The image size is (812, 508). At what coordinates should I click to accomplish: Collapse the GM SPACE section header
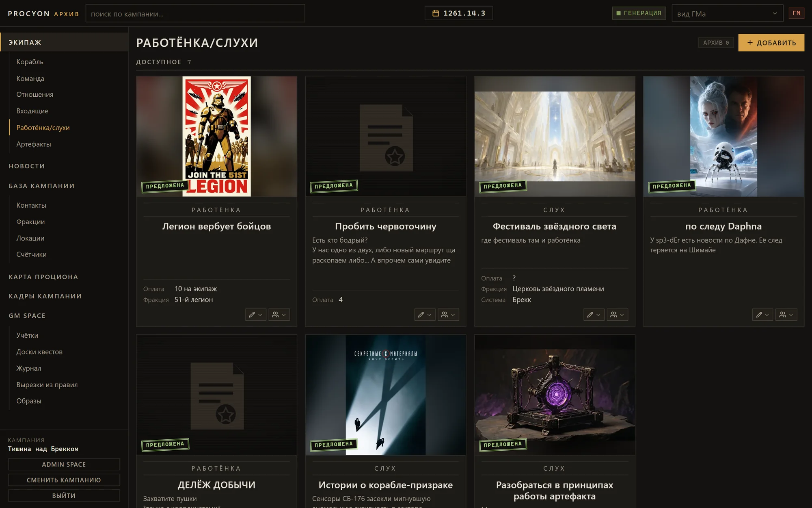click(x=27, y=316)
